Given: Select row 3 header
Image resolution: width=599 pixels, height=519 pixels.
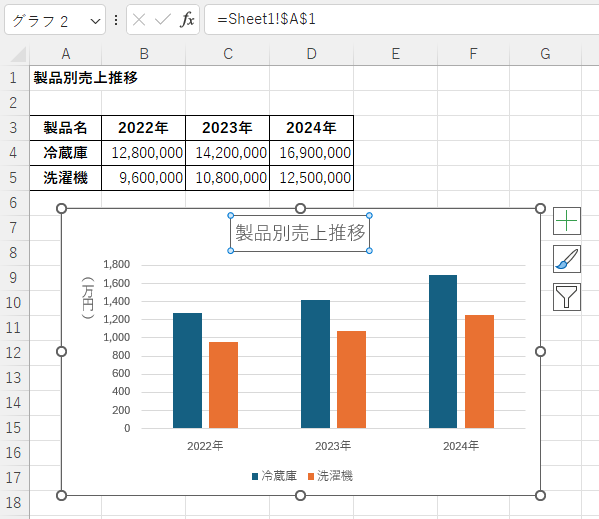Looking at the screenshot, I should [14, 128].
